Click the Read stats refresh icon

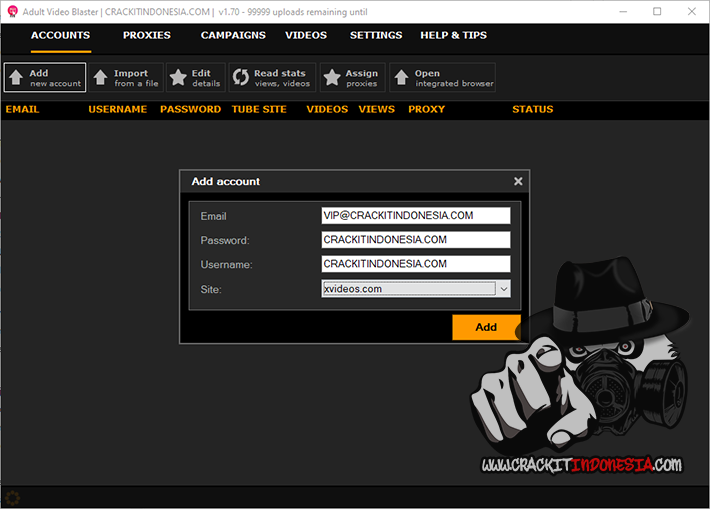tap(240, 78)
